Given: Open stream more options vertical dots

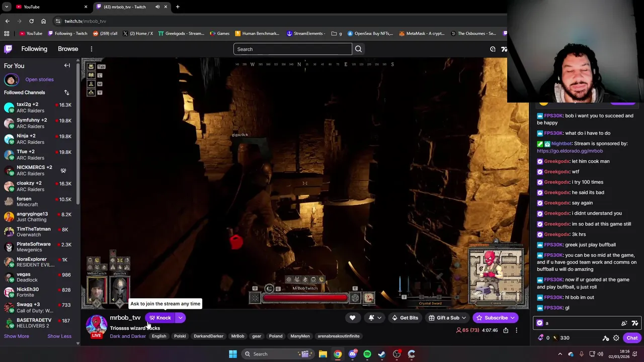Looking at the screenshot, I should (x=516, y=330).
